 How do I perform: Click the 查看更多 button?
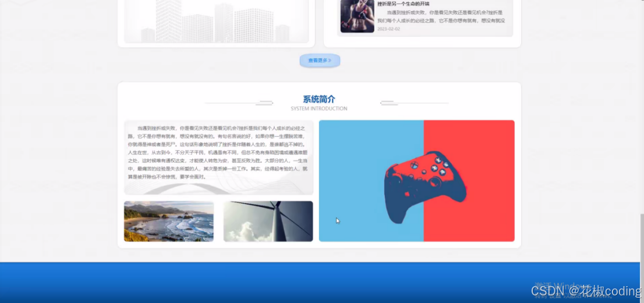tap(320, 60)
